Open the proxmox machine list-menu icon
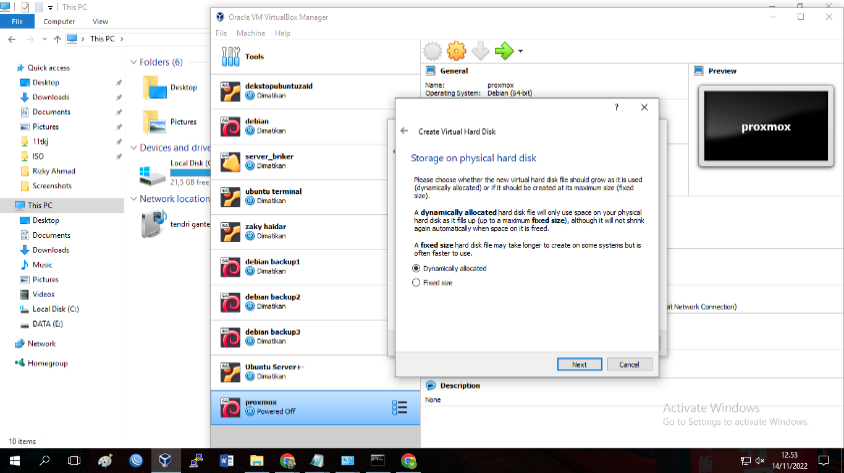 [x=399, y=407]
